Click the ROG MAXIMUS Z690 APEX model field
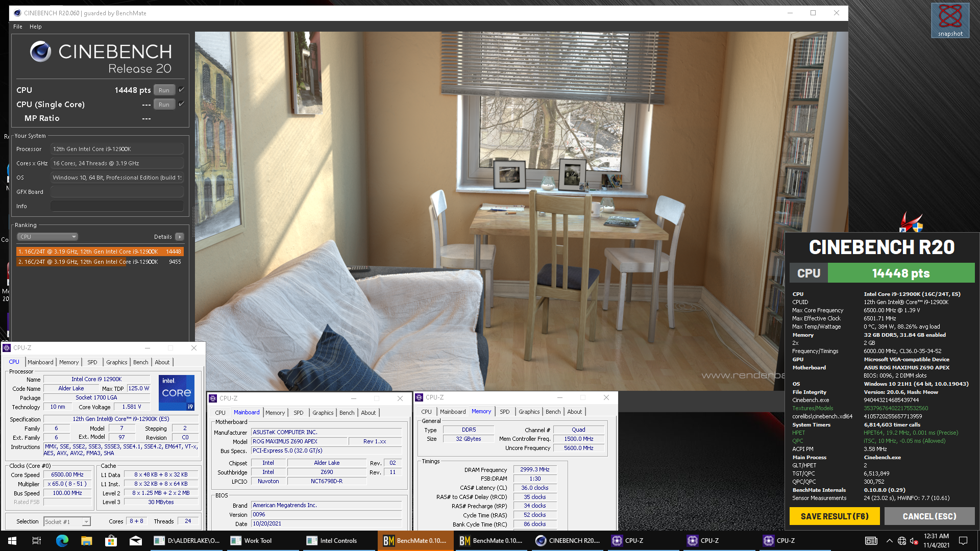Image resolution: width=980 pixels, height=551 pixels. [299, 441]
